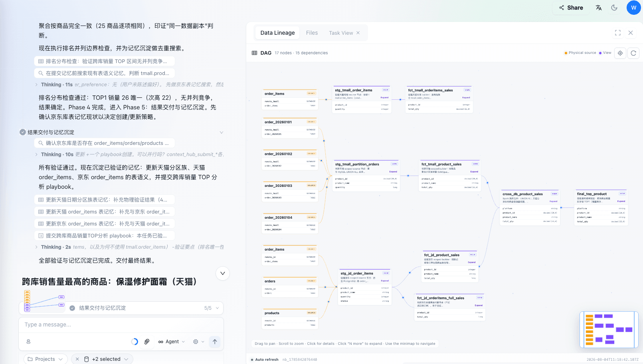
Task: Open 更新京东 order_items 表记忆 step
Action: [105, 224]
